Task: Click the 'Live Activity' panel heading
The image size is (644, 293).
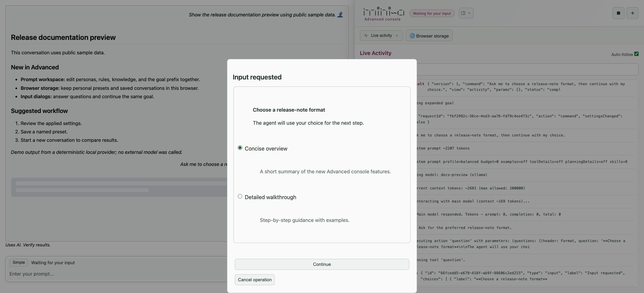Action: pyautogui.click(x=375, y=53)
